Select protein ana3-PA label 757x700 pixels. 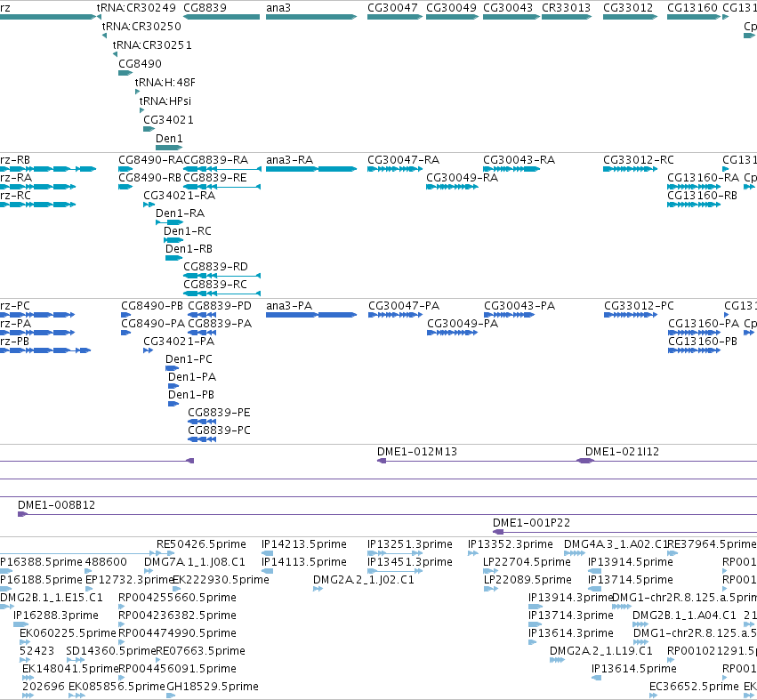tap(289, 306)
